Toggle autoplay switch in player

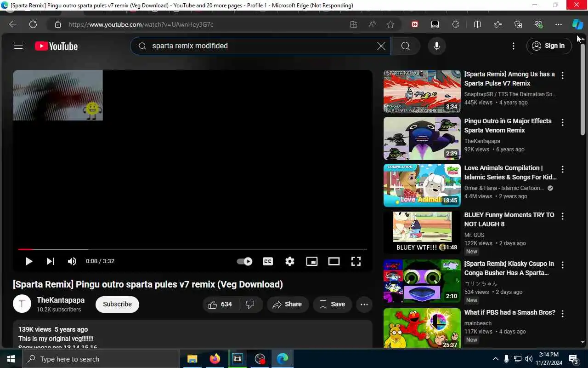[245, 261]
